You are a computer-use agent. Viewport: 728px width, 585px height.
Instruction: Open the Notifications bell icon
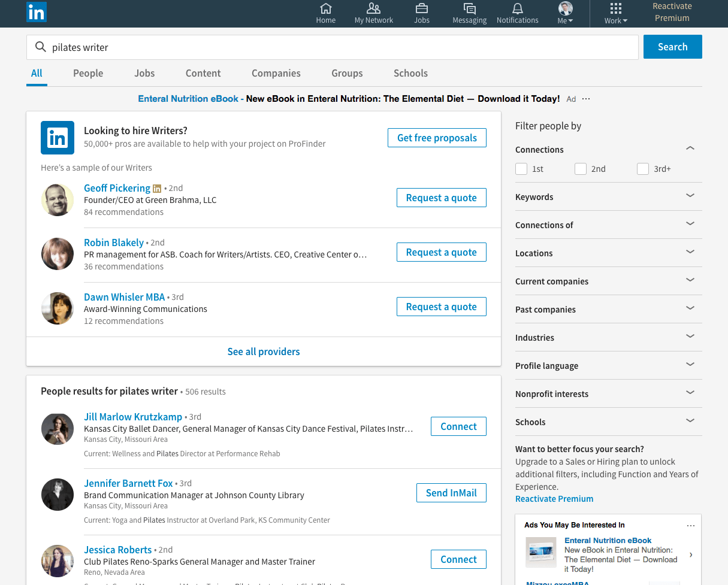point(518,8)
